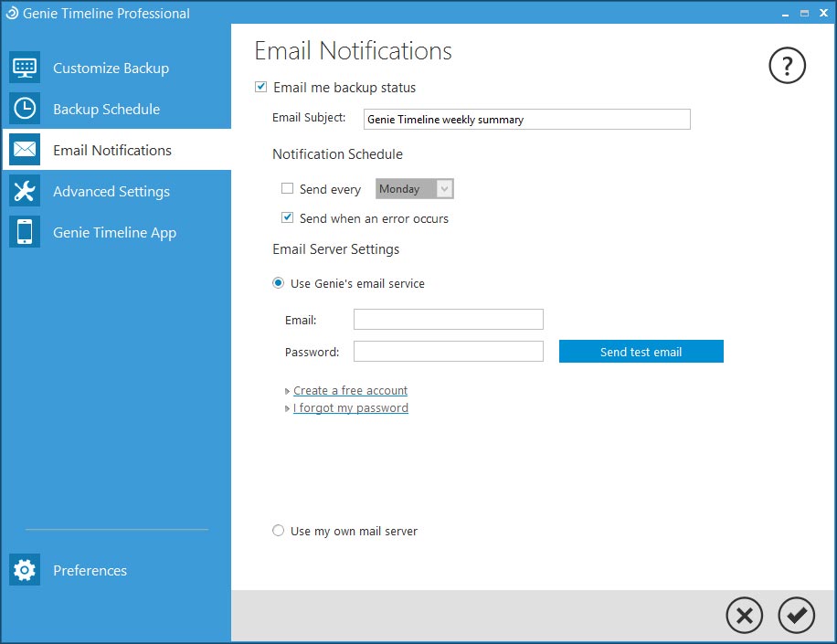This screenshot has height=644, width=837.
Task: Click the Preferences gear icon
Action: [25, 570]
